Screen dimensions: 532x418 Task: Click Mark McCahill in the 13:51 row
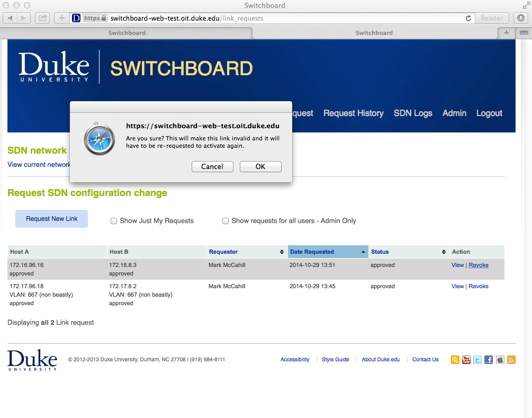click(227, 265)
